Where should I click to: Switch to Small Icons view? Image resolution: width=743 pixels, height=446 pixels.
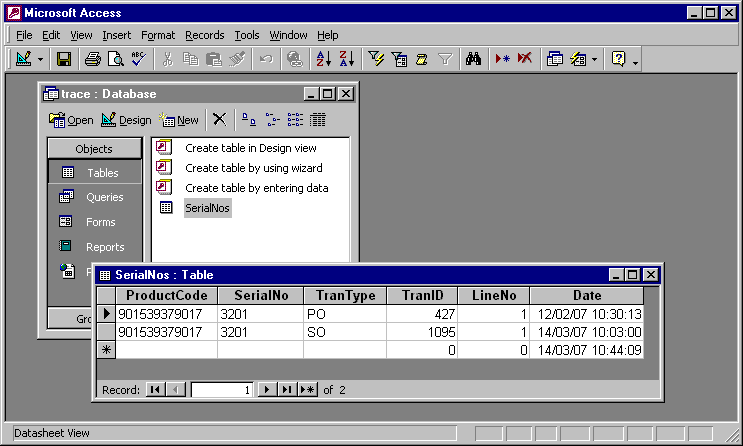272,119
